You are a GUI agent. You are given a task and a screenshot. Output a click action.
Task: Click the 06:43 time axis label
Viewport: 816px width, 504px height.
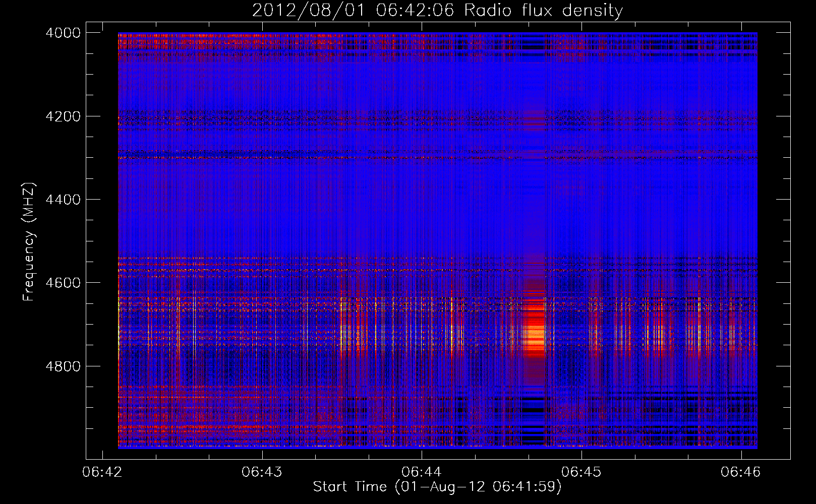pos(262,472)
